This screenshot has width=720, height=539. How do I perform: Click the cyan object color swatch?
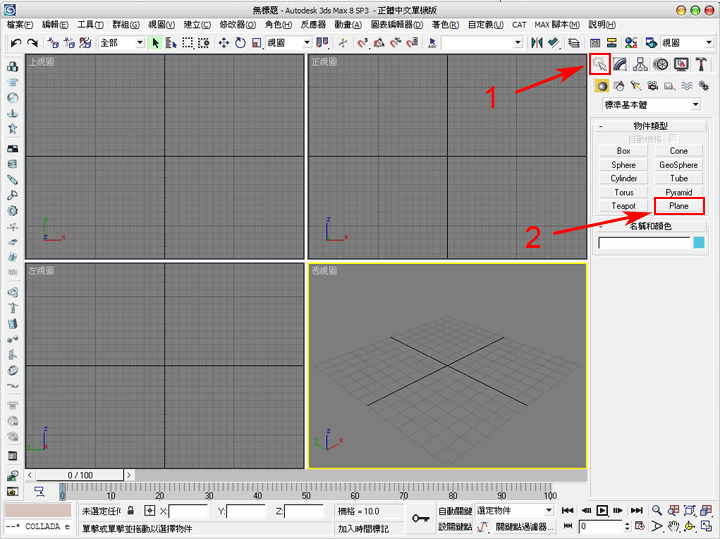[x=699, y=242]
